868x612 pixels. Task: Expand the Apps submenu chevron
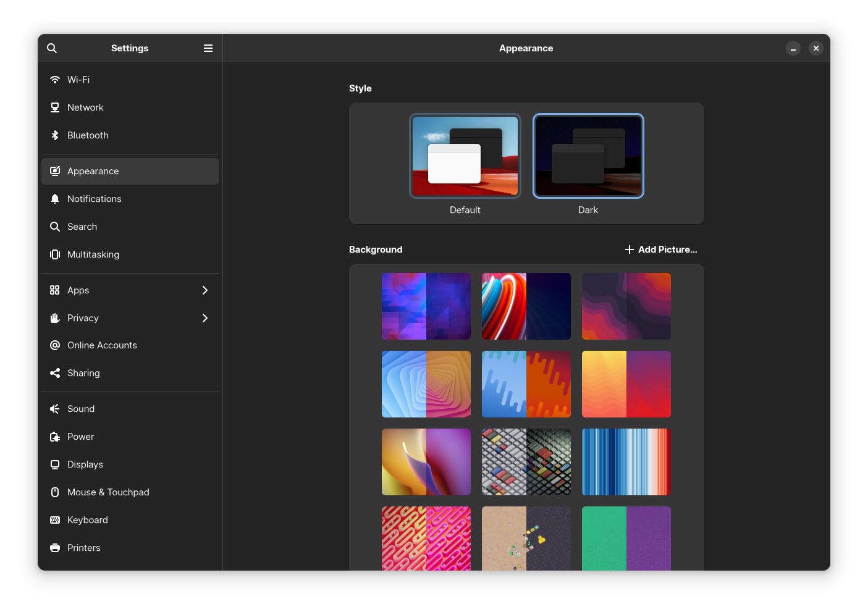[x=205, y=290]
